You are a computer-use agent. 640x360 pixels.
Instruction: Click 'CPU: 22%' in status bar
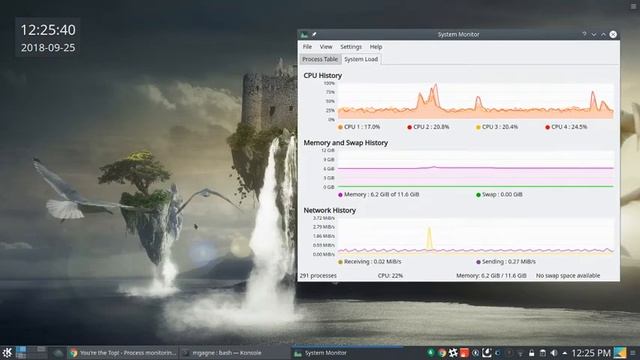tap(390, 276)
